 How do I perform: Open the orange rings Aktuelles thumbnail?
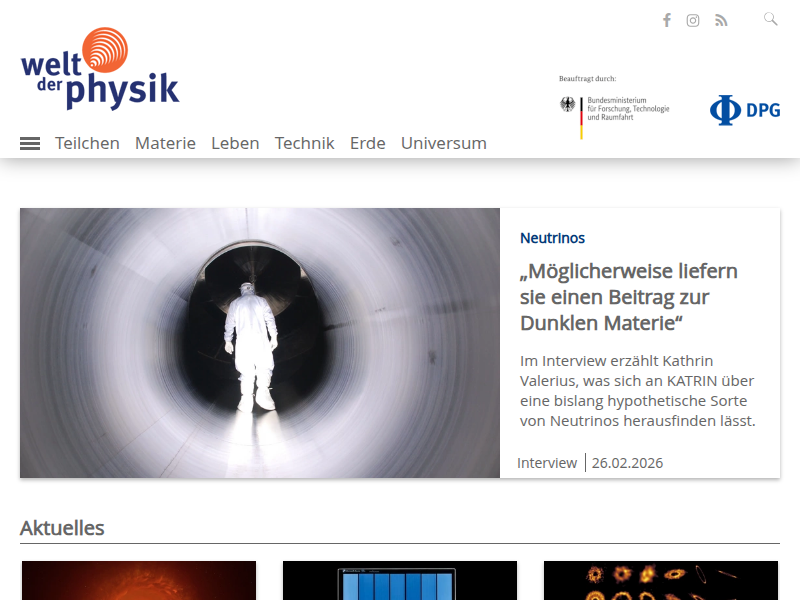pyautogui.click(x=660, y=581)
